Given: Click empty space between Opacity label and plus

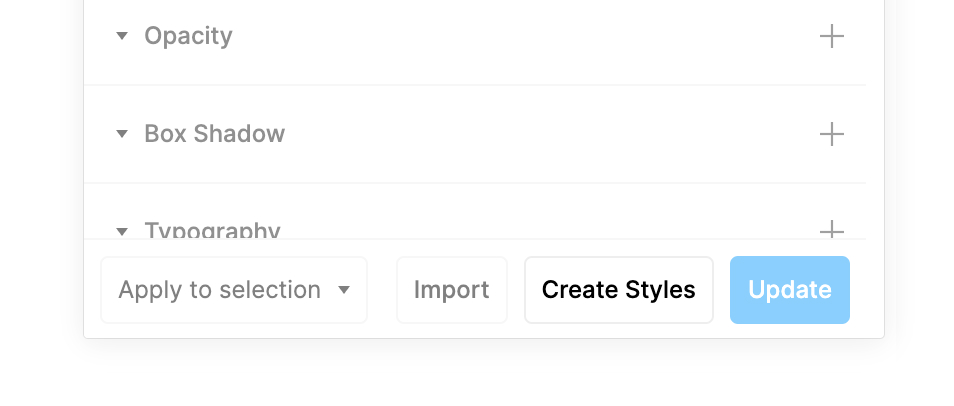Looking at the screenshot, I should pyautogui.click(x=523, y=37).
